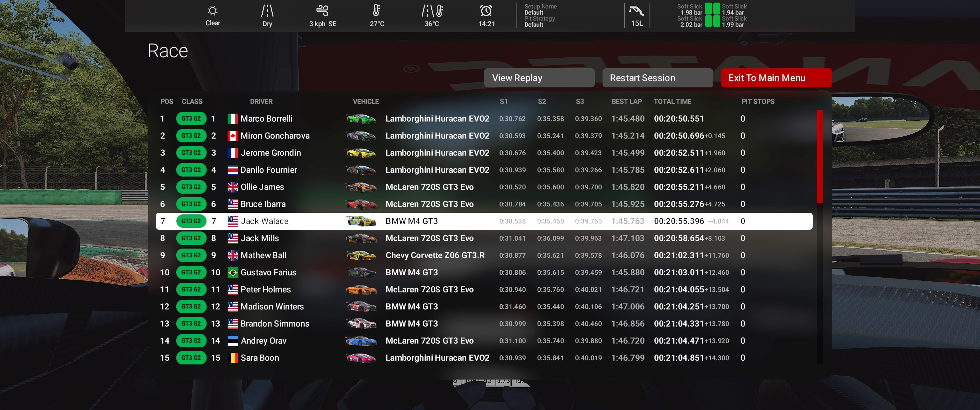Click the TOTAL TIME column header
The height and width of the screenshot is (410, 980).
click(x=672, y=102)
